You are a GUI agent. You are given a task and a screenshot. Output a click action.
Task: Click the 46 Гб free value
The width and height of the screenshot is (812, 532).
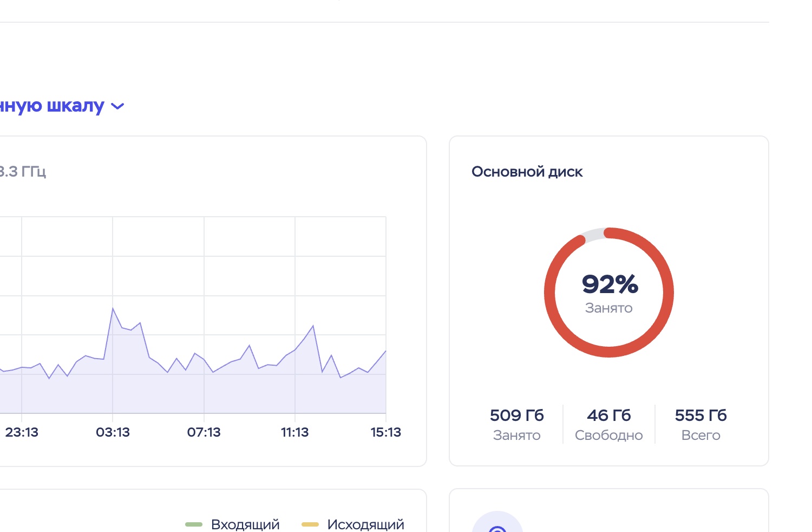coord(609,416)
